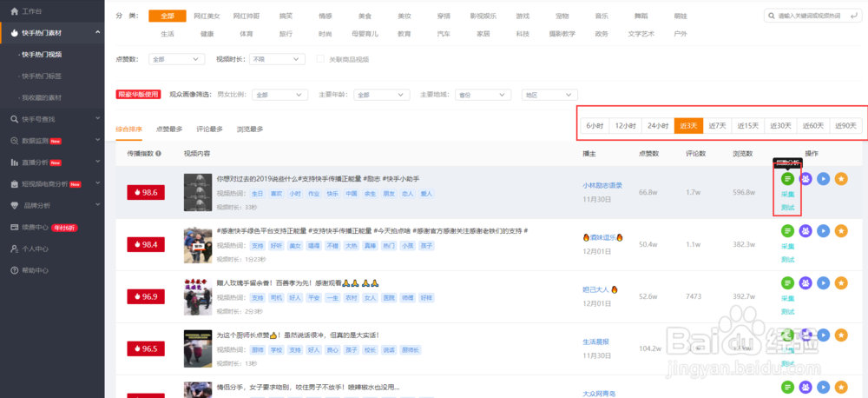
Task: Switch to the 浏览最多 sort tab
Action: pyautogui.click(x=250, y=129)
